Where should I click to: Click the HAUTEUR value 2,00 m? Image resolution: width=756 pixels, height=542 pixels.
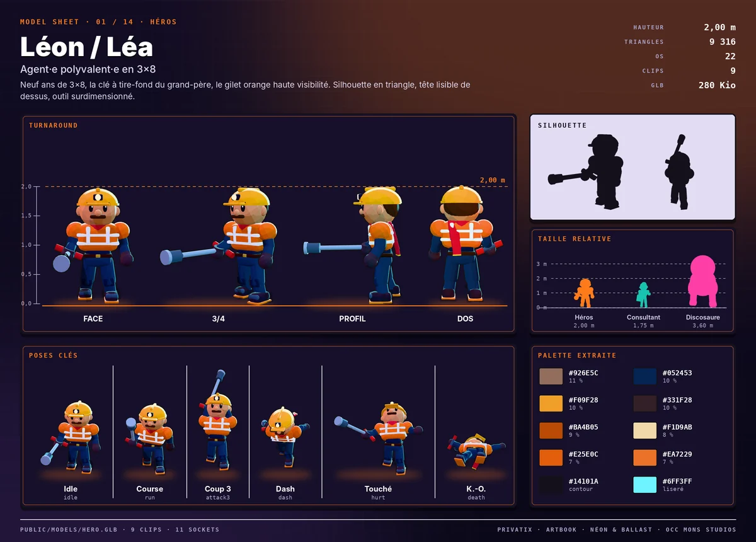[x=719, y=27]
